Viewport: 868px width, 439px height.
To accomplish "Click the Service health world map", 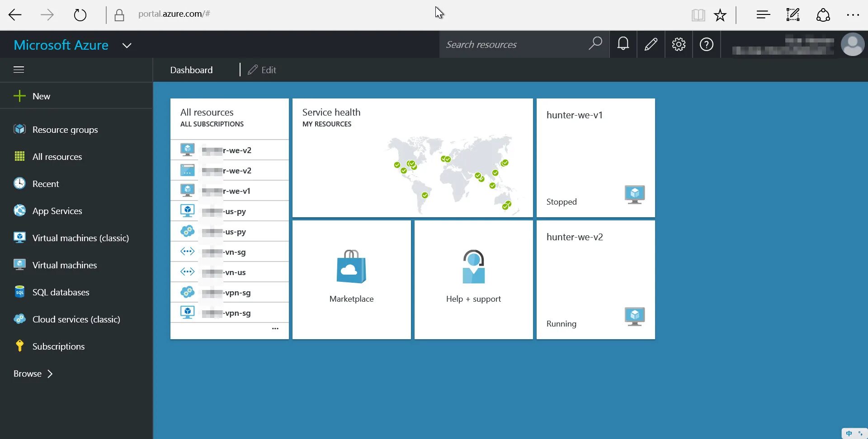I will (x=454, y=174).
